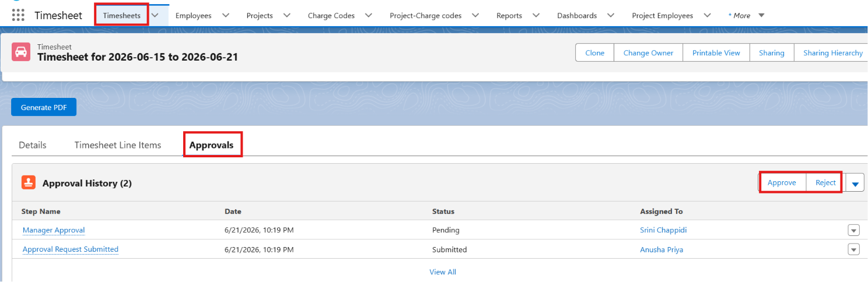This screenshot has width=868, height=282.
Task: Open the Employees tab
Action: click(194, 15)
